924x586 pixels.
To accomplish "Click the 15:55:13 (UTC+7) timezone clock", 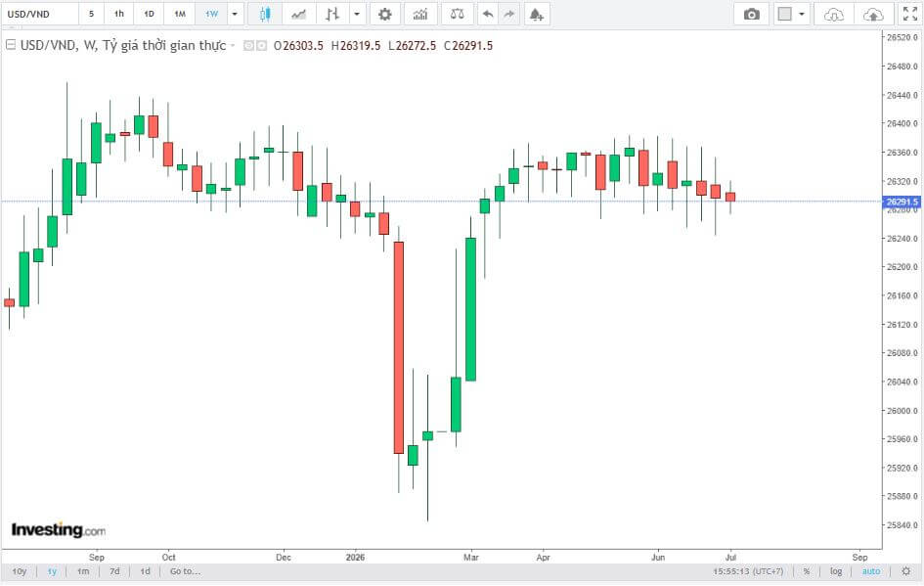I will click(x=748, y=571).
